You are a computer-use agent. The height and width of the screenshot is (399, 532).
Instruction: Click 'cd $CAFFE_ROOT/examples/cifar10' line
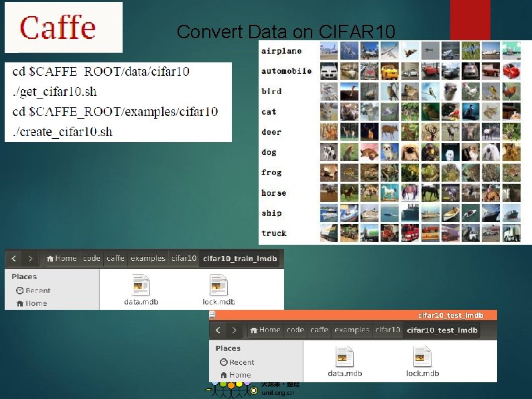(115, 112)
